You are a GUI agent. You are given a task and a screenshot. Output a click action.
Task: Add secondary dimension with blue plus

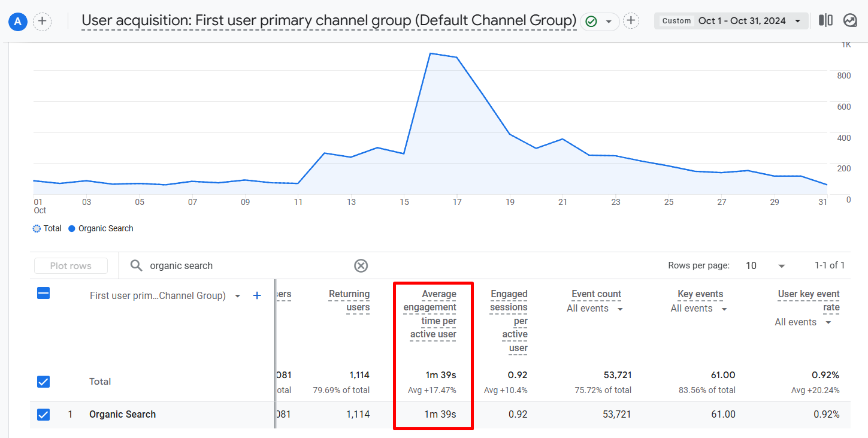click(257, 295)
